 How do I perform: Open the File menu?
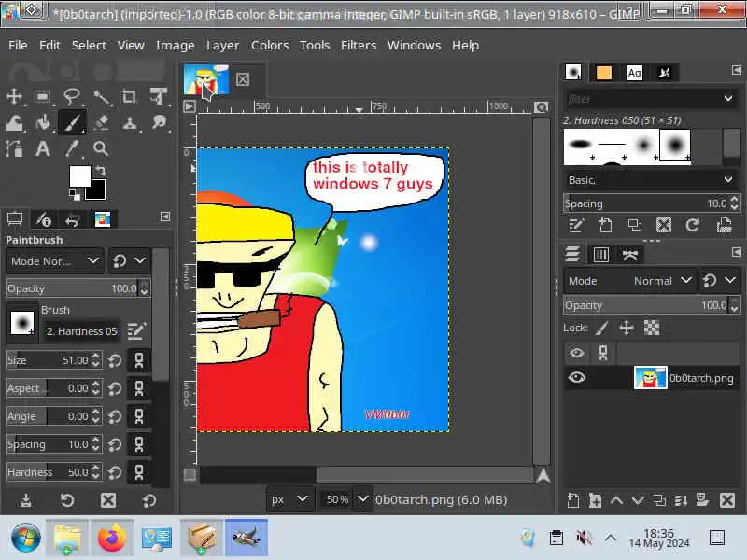[x=18, y=45]
